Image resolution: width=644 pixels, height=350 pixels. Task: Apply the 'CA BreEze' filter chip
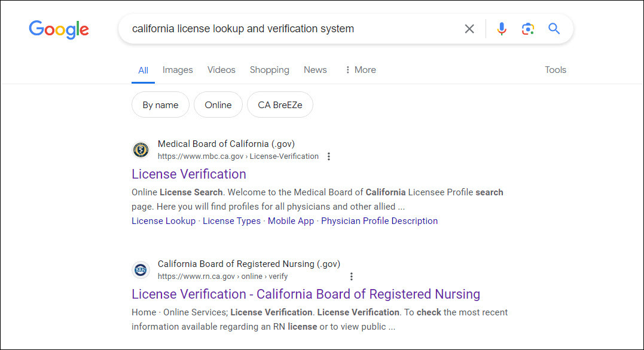[280, 105]
